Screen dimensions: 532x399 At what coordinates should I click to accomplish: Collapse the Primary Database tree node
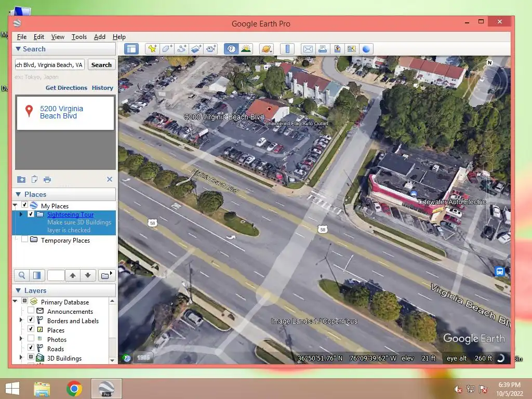[x=15, y=301]
